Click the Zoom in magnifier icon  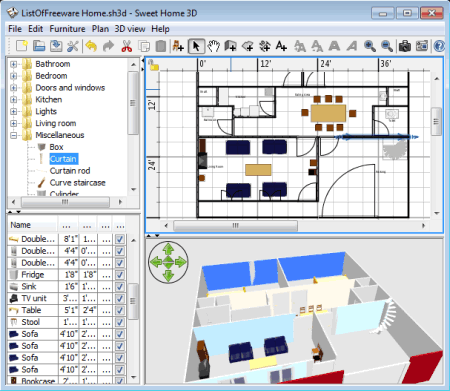pyautogui.click(x=370, y=46)
